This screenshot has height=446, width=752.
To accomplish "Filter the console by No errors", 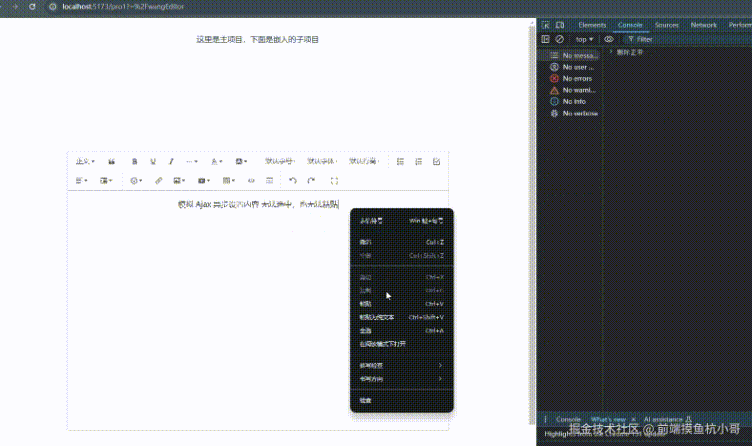I will click(570, 79).
